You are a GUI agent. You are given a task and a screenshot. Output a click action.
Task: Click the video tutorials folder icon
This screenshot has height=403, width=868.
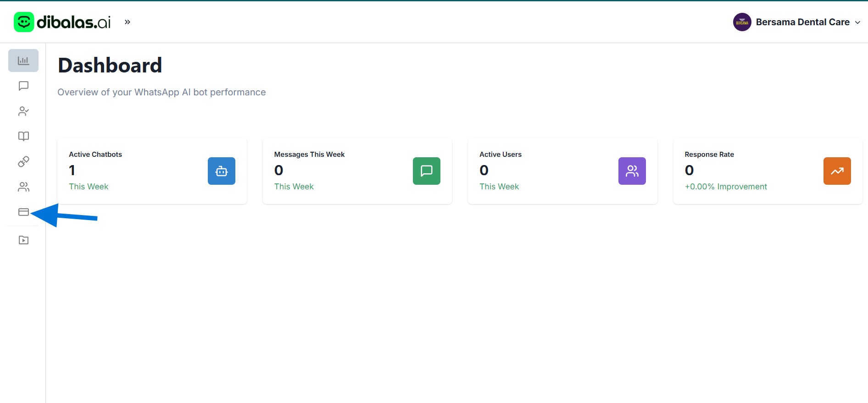click(23, 240)
